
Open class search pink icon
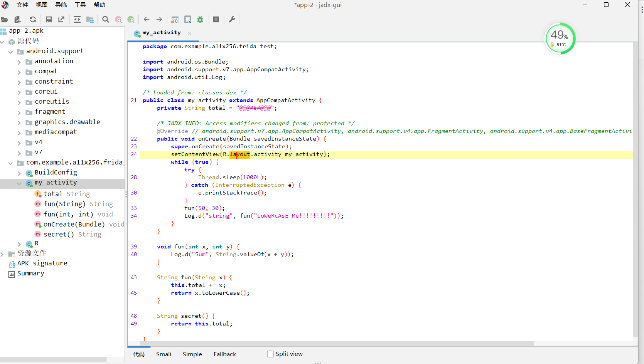(x=118, y=20)
